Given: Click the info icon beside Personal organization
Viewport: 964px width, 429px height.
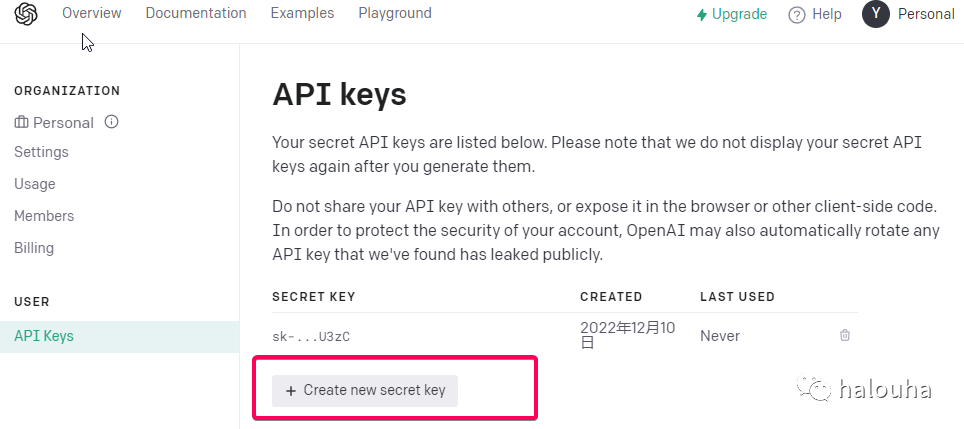Looking at the screenshot, I should [x=111, y=122].
